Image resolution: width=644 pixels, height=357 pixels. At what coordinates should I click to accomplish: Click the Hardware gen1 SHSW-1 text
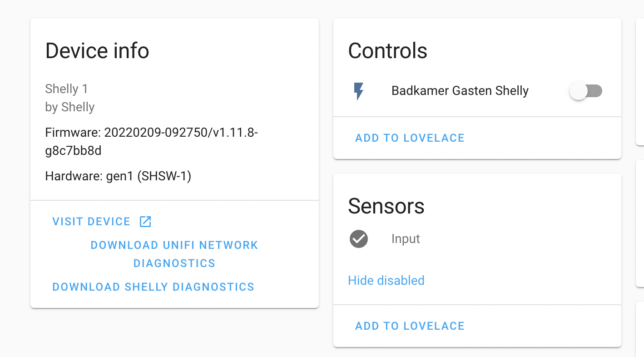[x=118, y=176]
